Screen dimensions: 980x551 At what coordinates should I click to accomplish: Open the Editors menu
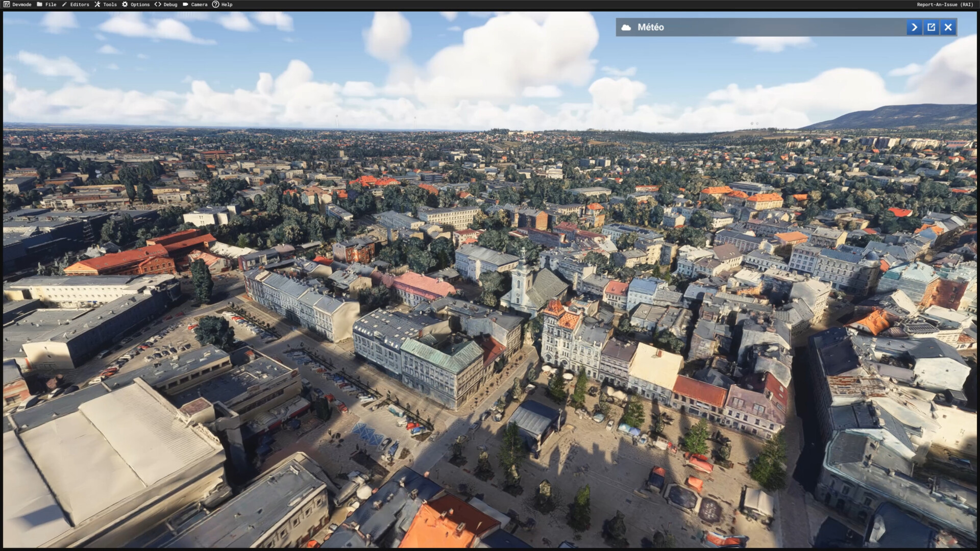point(80,5)
